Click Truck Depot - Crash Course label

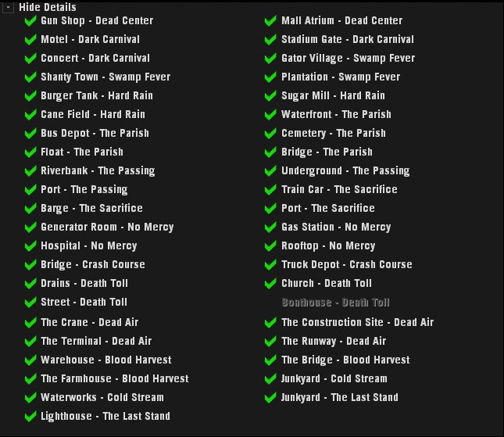pos(346,264)
